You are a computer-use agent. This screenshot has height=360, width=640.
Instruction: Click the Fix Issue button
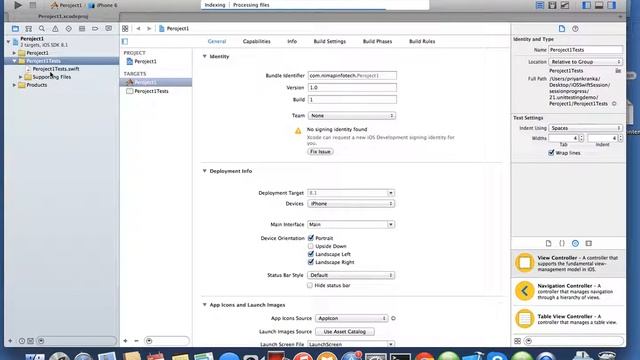click(x=320, y=152)
